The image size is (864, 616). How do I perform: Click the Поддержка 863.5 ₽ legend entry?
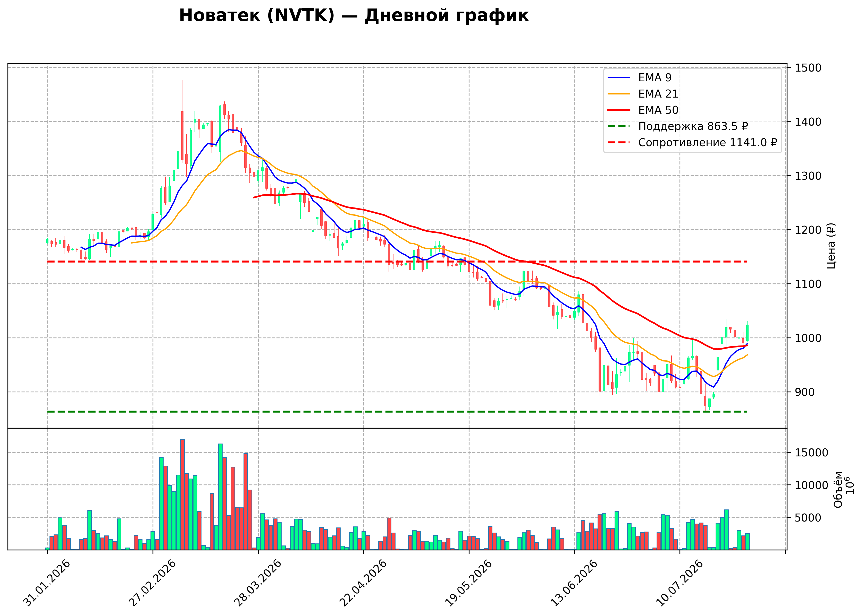(x=678, y=126)
